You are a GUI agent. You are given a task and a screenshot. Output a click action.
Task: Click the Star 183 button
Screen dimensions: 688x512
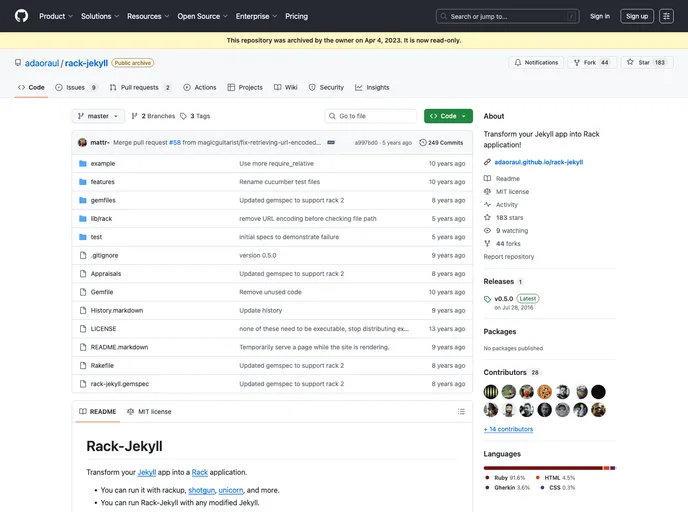point(647,63)
